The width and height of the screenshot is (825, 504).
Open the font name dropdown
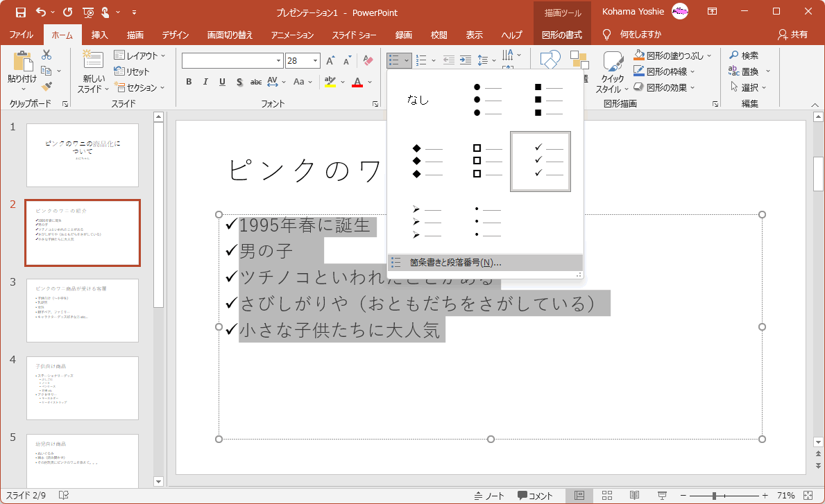click(279, 61)
